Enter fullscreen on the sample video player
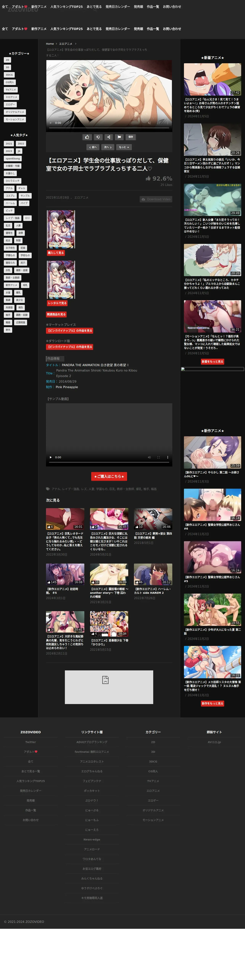 (158, 457)
